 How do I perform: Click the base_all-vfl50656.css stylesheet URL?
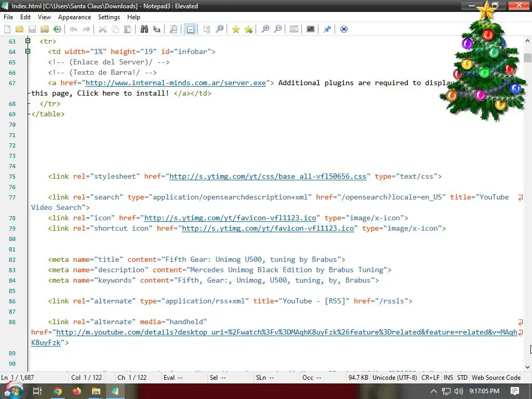(x=268, y=177)
